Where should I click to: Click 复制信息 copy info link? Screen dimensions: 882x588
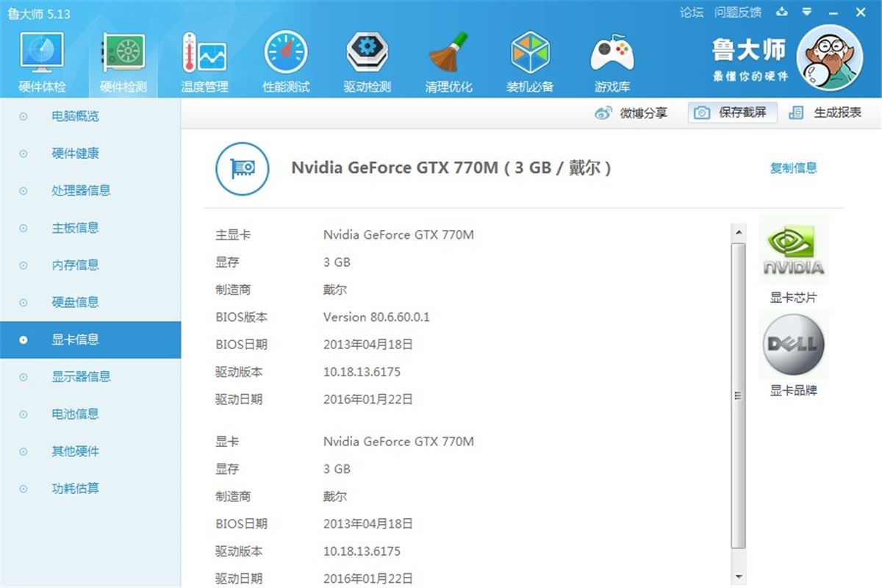point(793,168)
